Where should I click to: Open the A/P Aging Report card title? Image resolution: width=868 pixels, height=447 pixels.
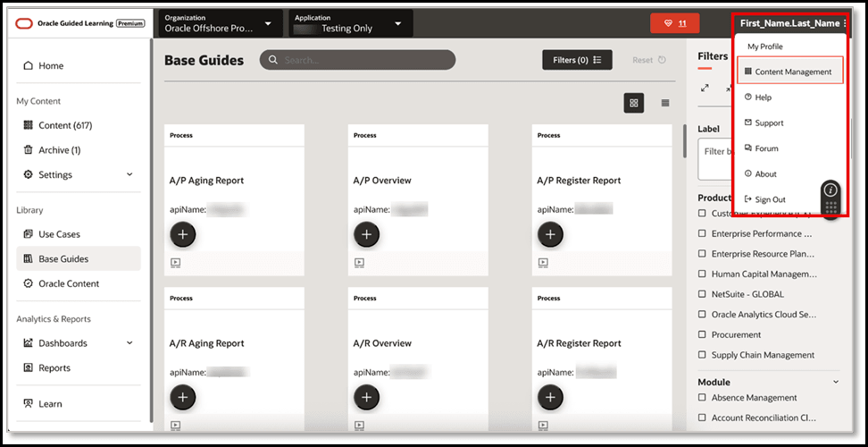(x=206, y=181)
